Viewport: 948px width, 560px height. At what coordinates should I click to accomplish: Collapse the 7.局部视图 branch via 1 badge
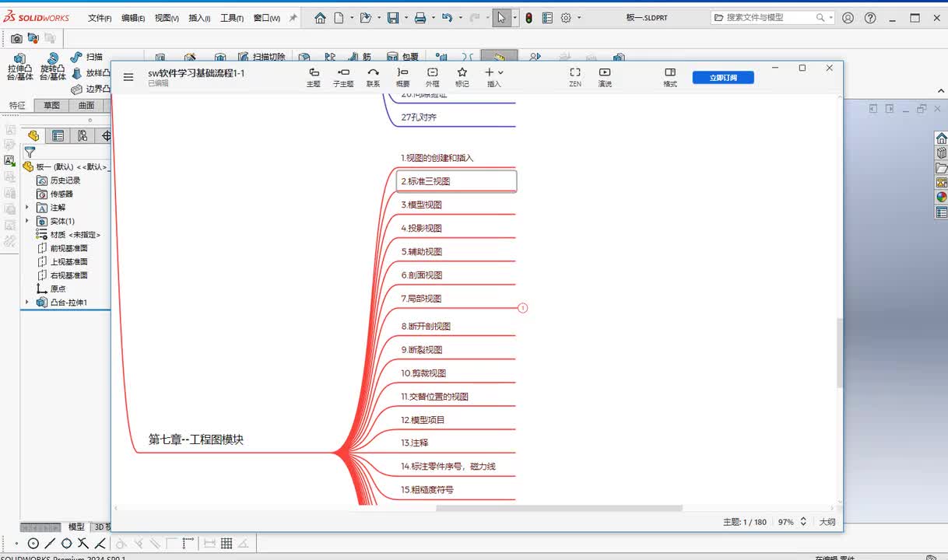click(x=523, y=308)
